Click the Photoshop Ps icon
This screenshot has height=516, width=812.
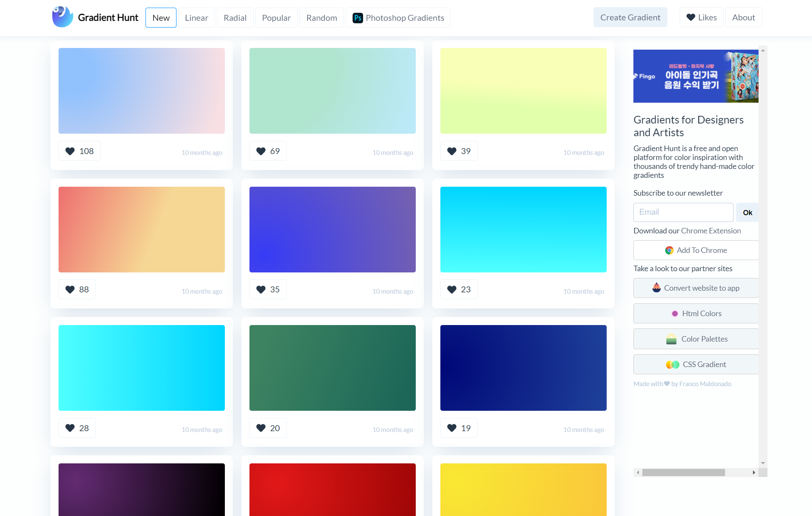358,18
